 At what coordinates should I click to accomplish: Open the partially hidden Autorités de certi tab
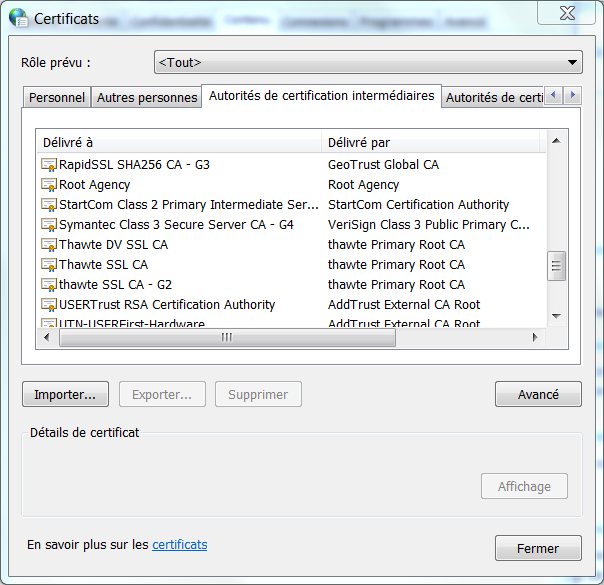(x=494, y=97)
